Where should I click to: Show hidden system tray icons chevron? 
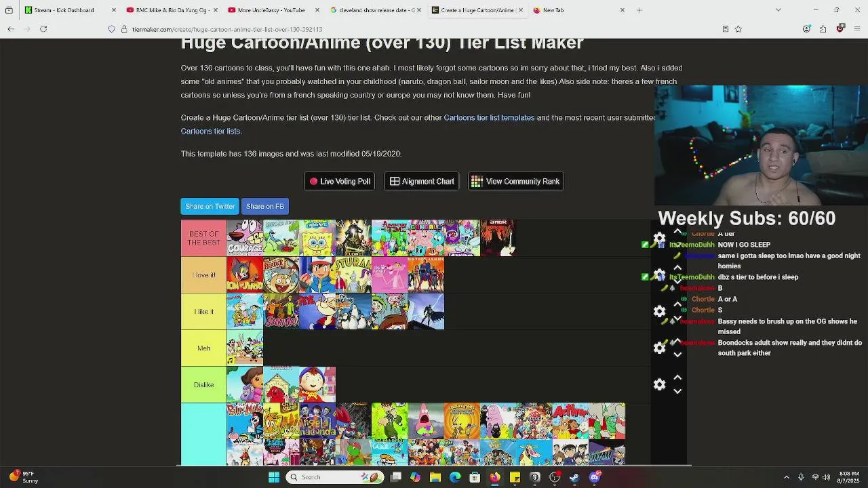coord(787,477)
